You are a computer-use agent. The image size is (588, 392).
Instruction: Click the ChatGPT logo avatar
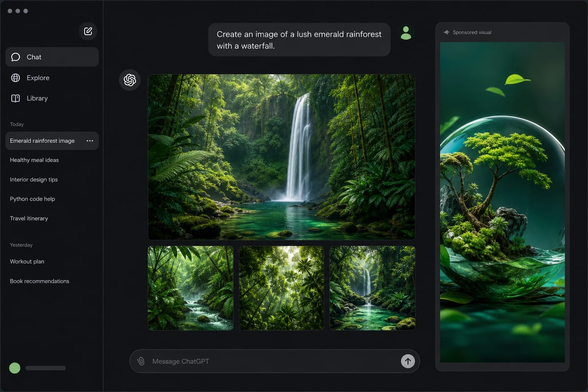pyautogui.click(x=130, y=80)
